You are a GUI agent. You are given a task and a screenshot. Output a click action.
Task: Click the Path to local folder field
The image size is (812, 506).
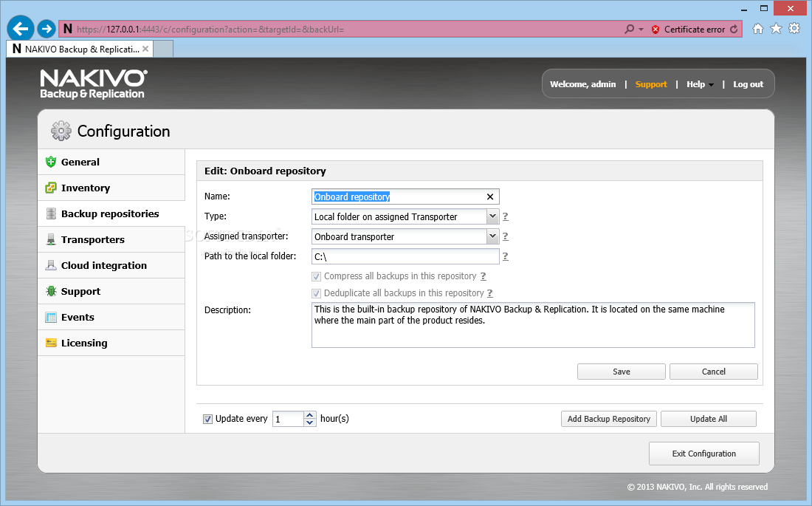[405, 256]
